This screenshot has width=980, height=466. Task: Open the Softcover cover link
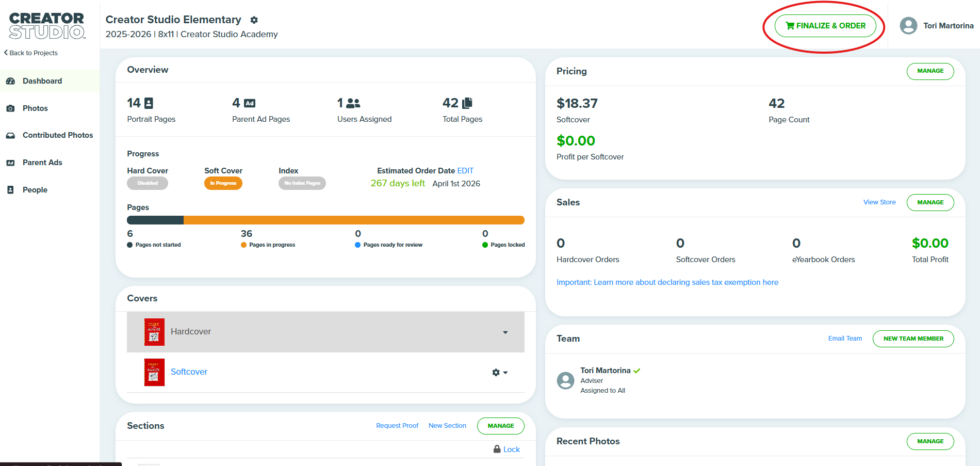tap(189, 372)
